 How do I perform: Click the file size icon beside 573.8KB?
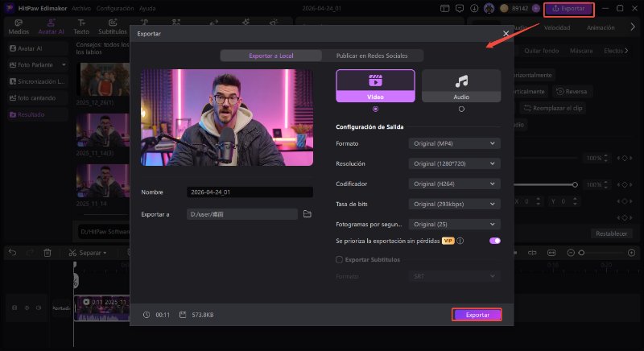(183, 315)
